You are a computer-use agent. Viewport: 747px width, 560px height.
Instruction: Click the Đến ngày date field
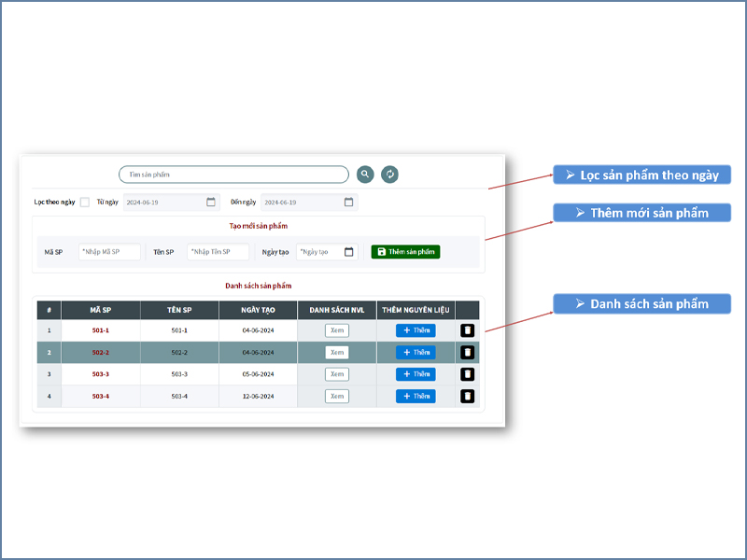[x=309, y=202]
